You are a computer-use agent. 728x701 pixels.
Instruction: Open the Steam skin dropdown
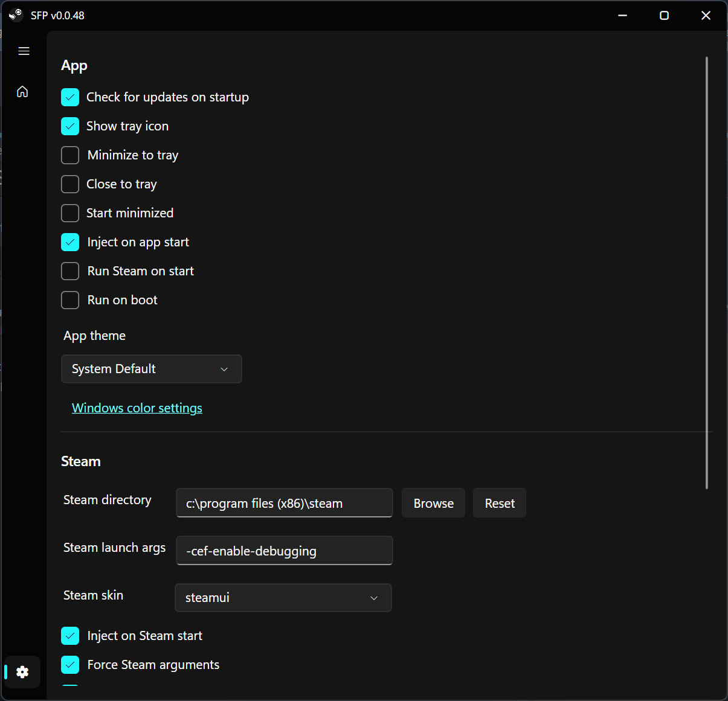[x=283, y=598]
